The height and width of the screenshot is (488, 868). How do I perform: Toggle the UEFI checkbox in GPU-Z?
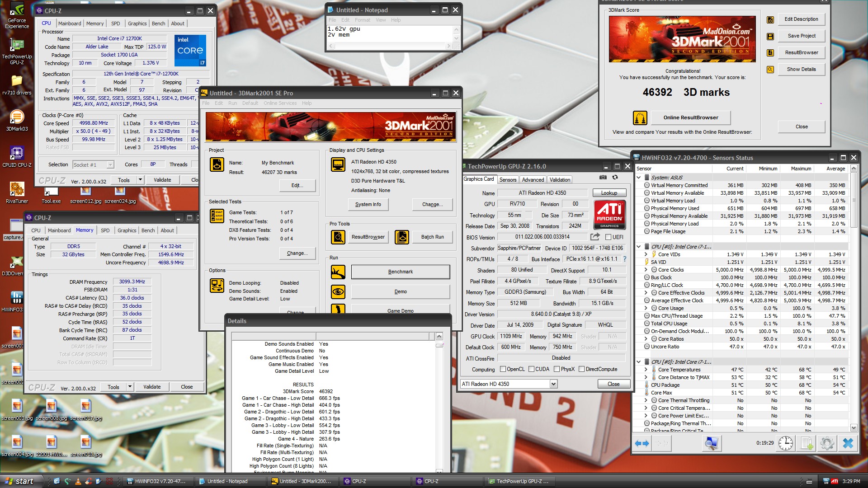pos(608,237)
